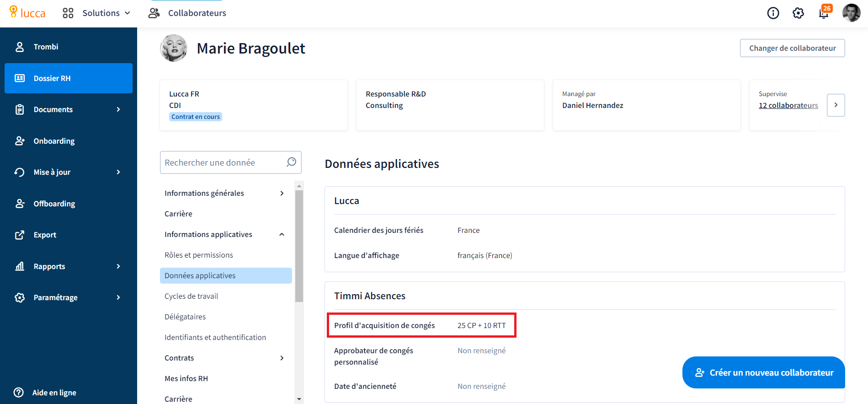Image resolution: width=868 pixels, height=404 pixels.
Task: Open Offboarding in the sidebar
Action: [69, 204]
